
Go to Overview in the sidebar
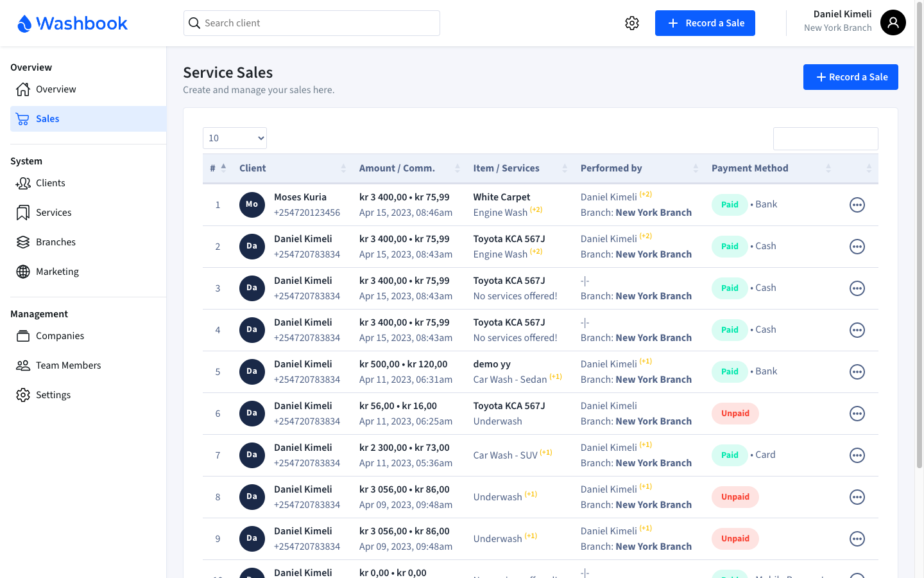pos(56,89)
